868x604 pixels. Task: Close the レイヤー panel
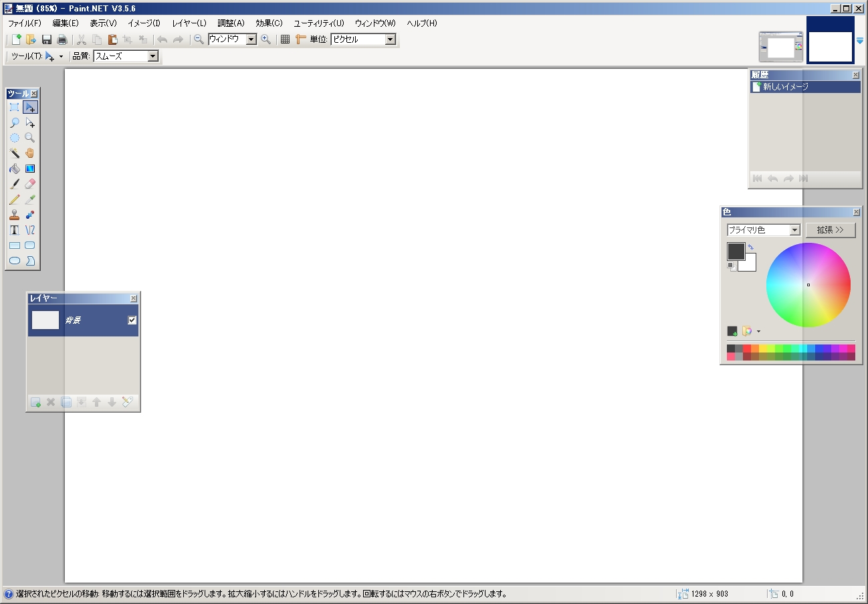tap(134, 298)
